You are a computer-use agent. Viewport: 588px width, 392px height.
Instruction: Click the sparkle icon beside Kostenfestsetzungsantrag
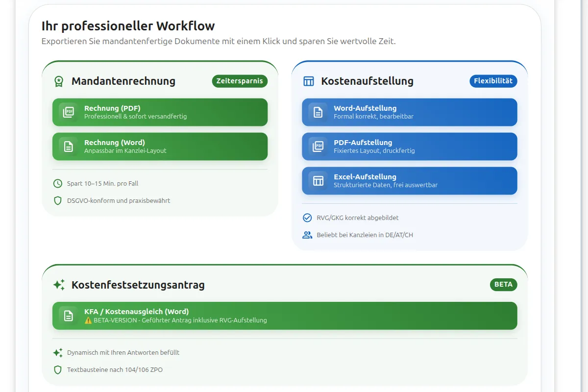coord(59,284)
